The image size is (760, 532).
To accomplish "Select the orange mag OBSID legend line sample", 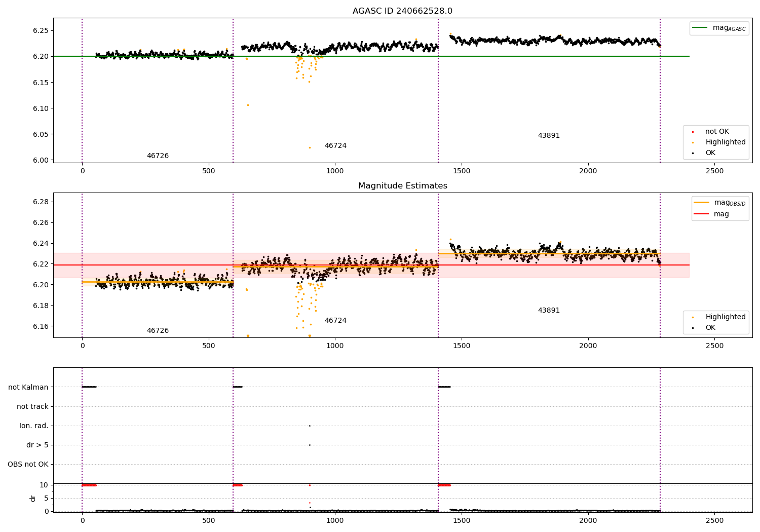I will 702,203.
